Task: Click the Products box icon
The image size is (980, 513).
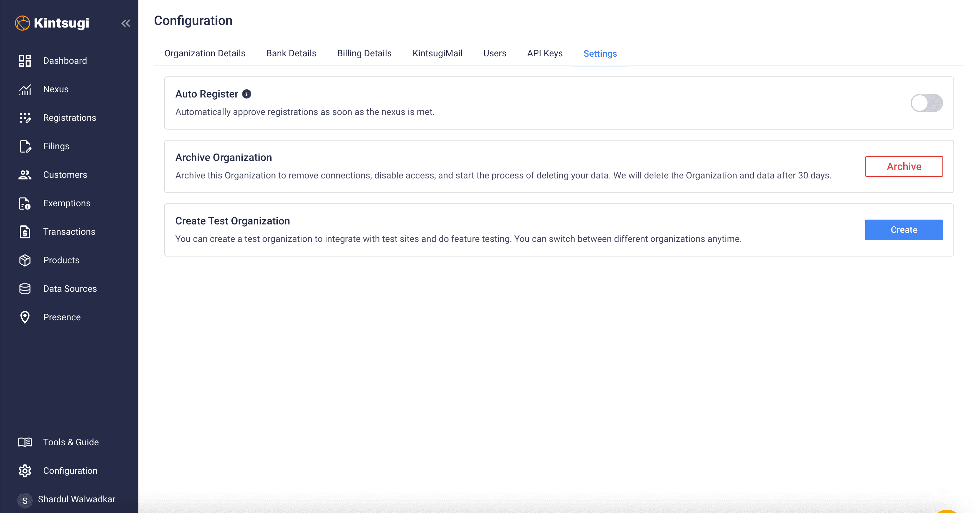Action: (25, 260)
